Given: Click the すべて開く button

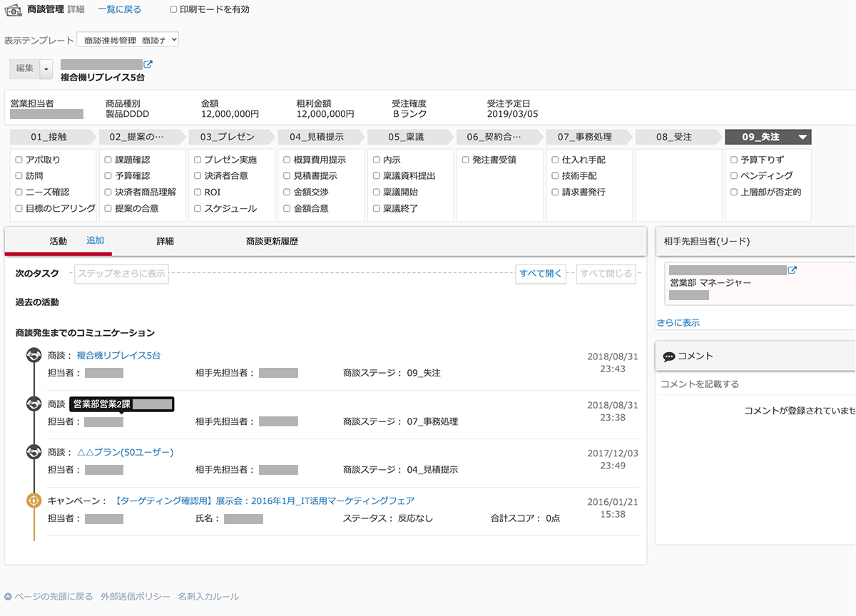Looking at the screenshot, I should (x=541, y=274).
